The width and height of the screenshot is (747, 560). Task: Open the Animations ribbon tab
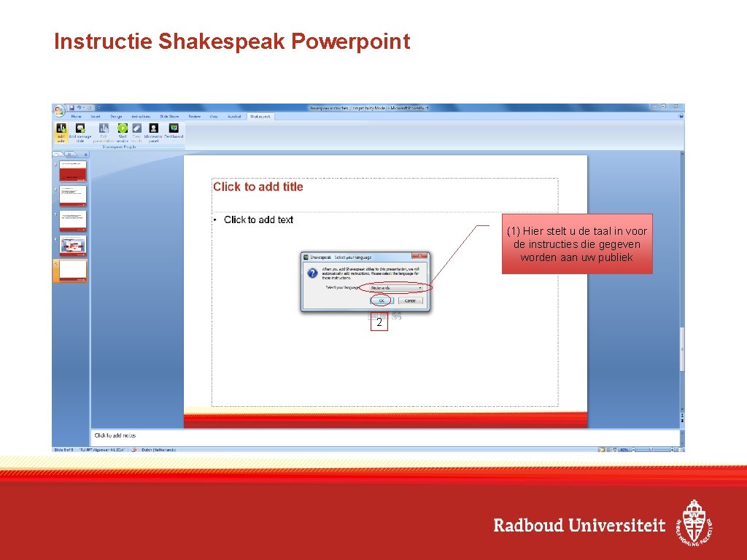pyautogui.click(x=141, y=116)
